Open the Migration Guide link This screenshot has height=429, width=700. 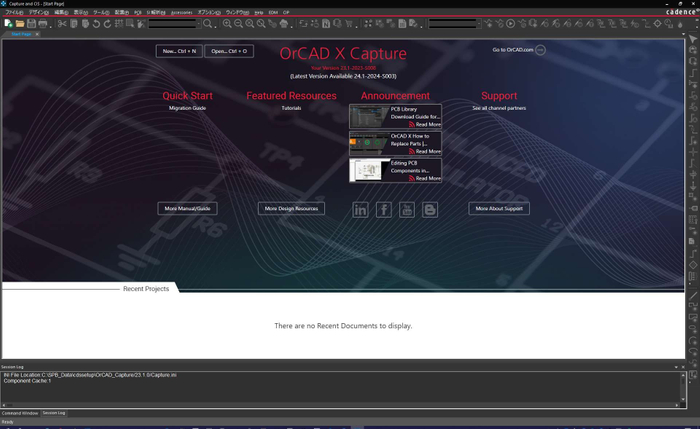(187, 108)
